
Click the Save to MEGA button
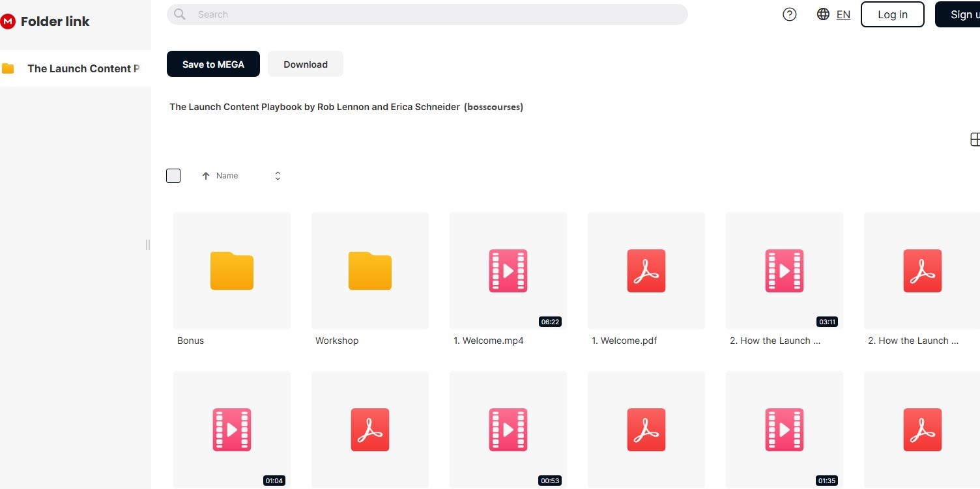pyautogui.click(x=213, y=64)
